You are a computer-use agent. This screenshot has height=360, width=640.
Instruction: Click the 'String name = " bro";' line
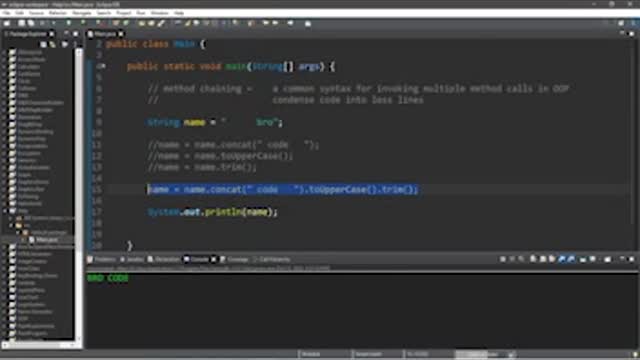tap(215, 122)
